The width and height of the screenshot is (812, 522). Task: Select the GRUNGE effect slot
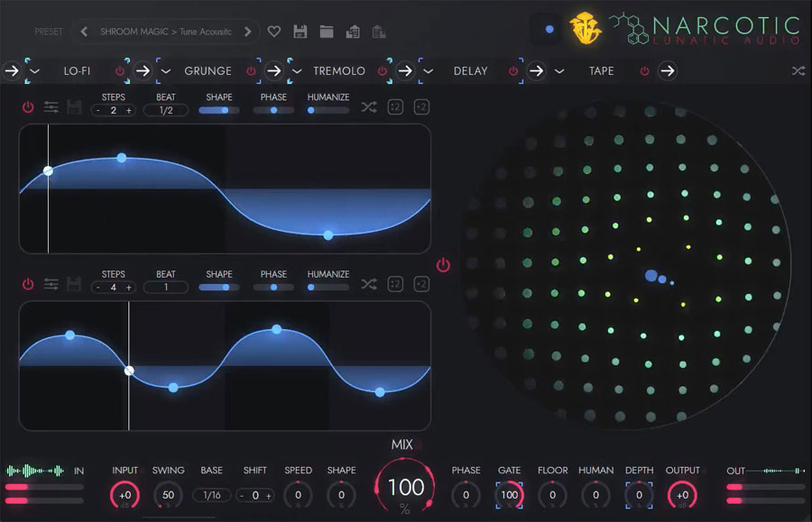tap(208, 71)
